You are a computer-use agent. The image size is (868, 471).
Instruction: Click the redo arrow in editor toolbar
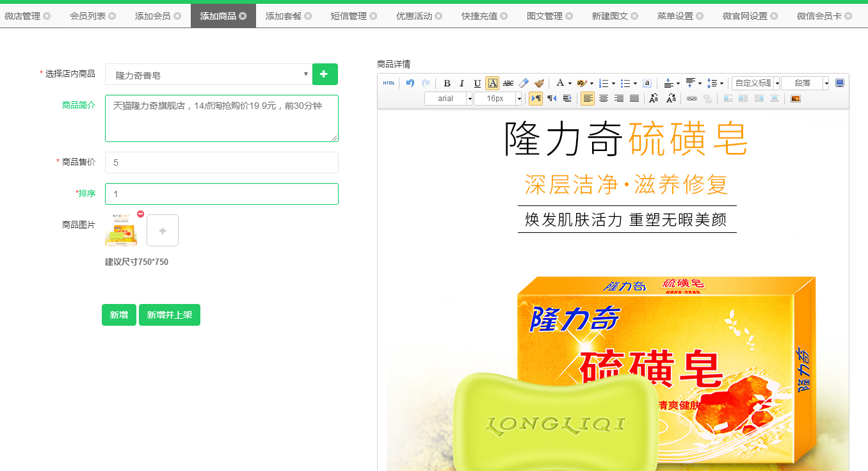pyautogui.click(x=426, y=83)
